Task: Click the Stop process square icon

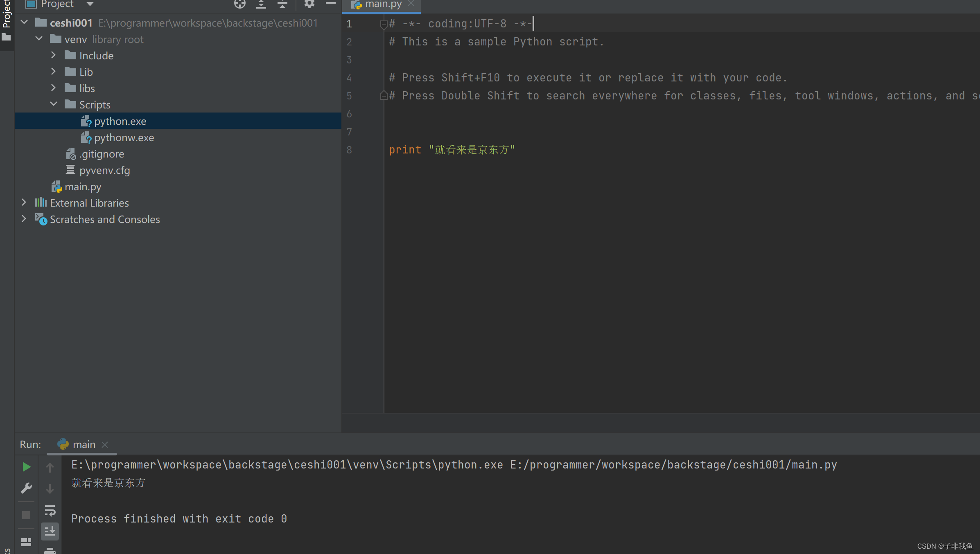Action: click(26, 515)
